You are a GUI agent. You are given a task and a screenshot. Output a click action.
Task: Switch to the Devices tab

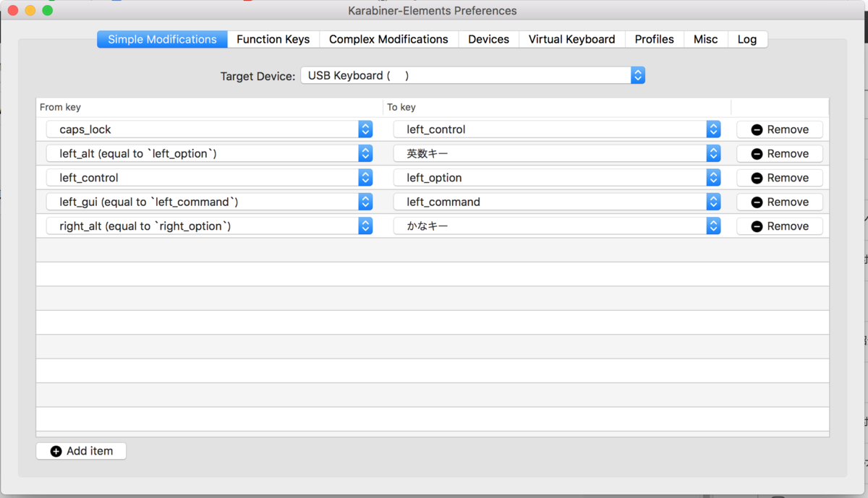tap(488, 39)
